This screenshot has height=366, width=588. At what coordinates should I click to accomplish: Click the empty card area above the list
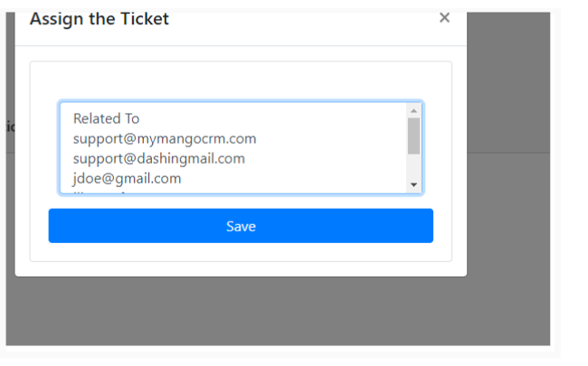click(241, 80)
